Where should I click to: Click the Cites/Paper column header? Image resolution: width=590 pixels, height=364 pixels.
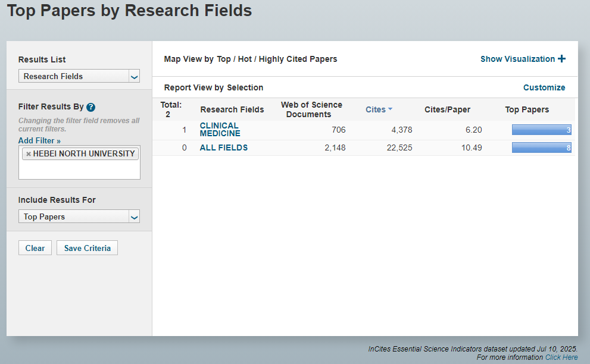[x=447, y=109]
